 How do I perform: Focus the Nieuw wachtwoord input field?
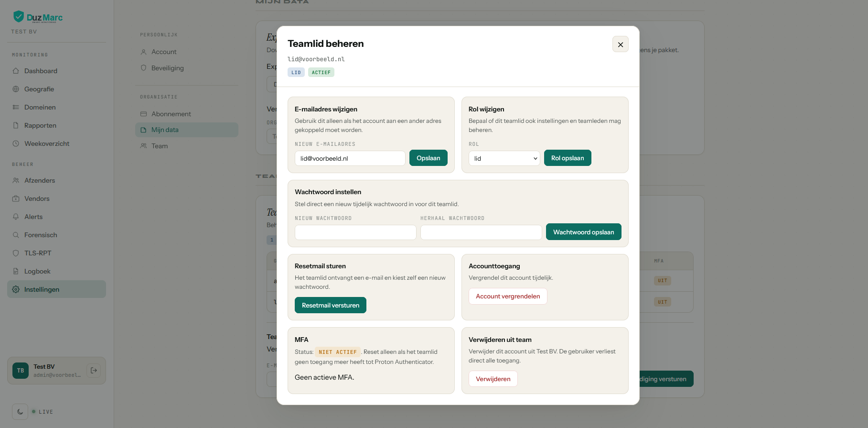(x=355, y=232)
